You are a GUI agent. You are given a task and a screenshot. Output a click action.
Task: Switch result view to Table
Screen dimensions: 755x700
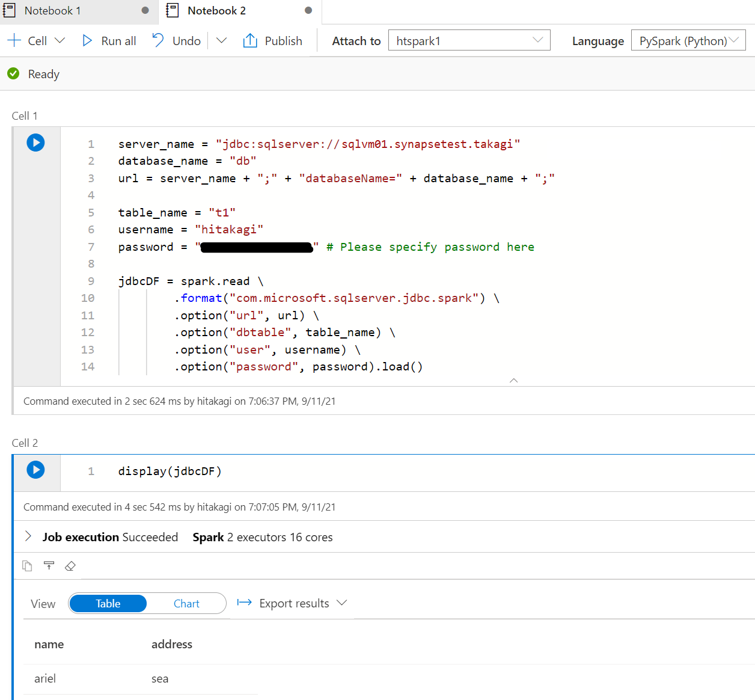pyautogui.click(x=108, y=603)
